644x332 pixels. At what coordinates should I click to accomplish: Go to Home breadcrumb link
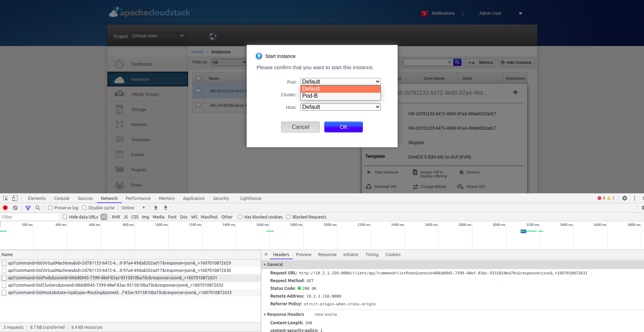point(197,52)
